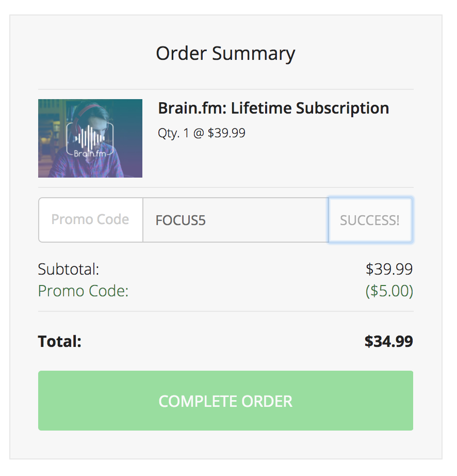
Task: Select the Brain.fm: Lifetime Subscription title
Action: coord(273,108)
